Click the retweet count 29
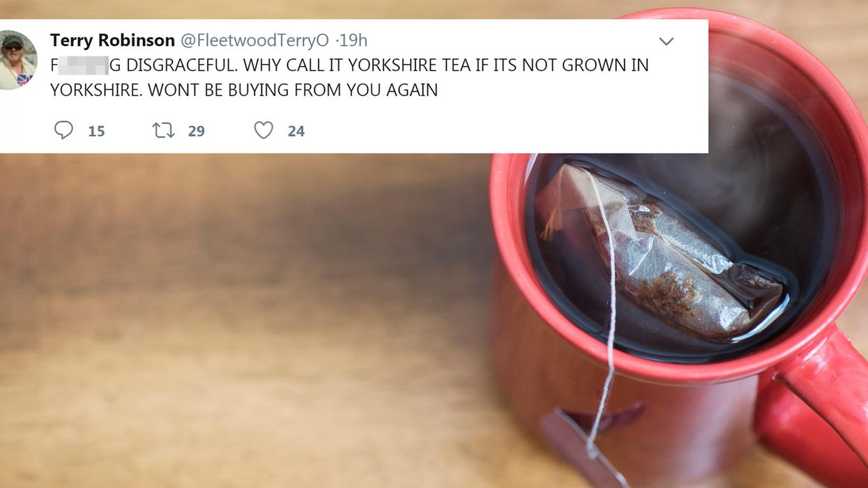 [197, 131]
